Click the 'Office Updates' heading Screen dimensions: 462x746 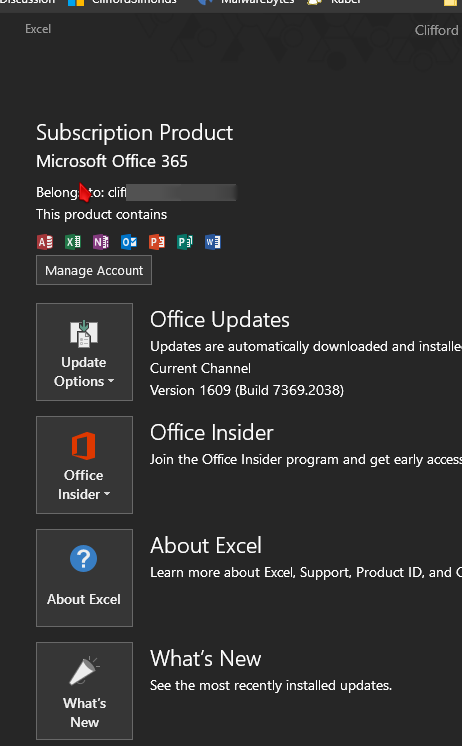[x=220, y=320]
